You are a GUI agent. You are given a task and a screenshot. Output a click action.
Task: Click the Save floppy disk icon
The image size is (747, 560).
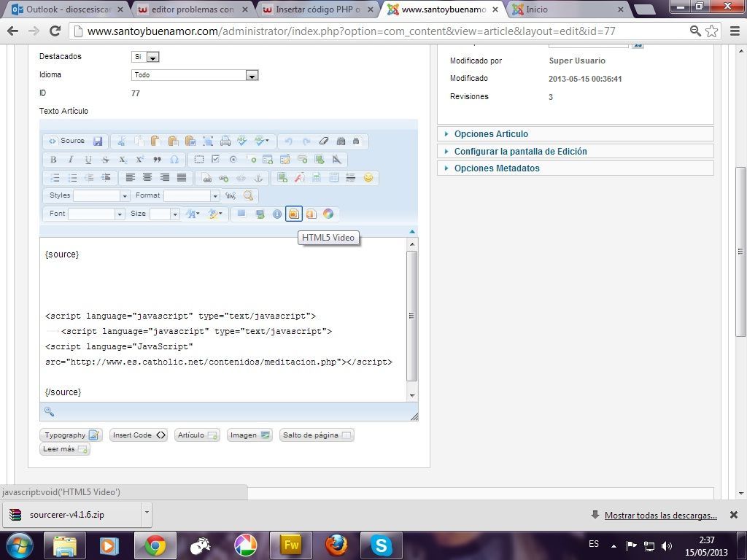tap(98, 141)
